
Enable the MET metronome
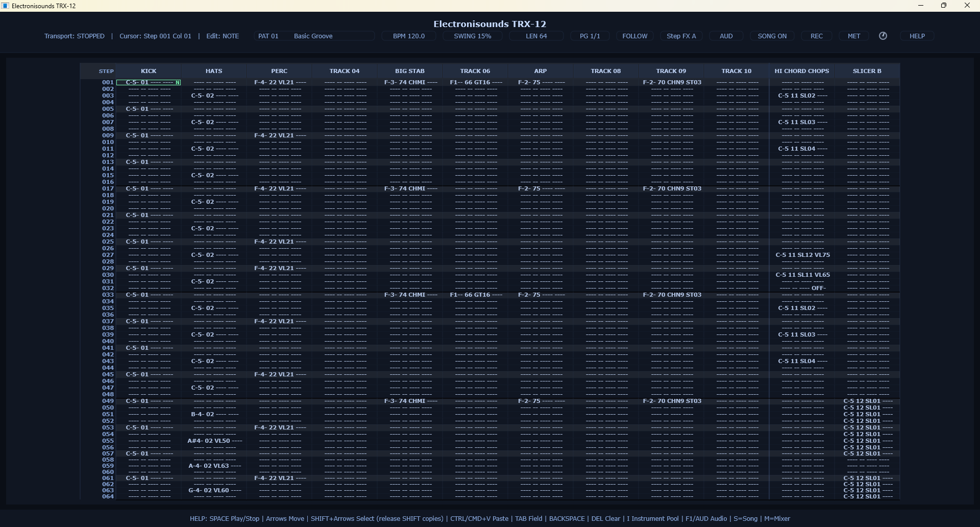point(853,36)
